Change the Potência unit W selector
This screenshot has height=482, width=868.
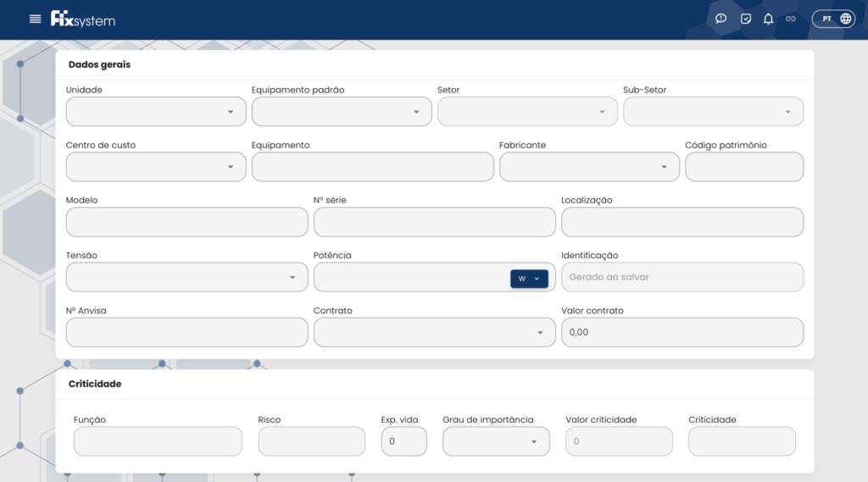(x=529, y=279)
